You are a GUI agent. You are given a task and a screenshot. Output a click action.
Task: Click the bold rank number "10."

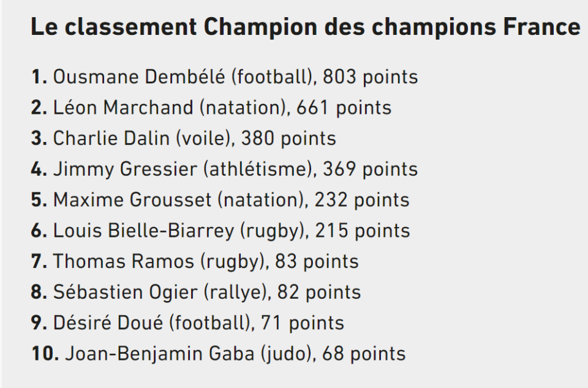coord(45,354)
